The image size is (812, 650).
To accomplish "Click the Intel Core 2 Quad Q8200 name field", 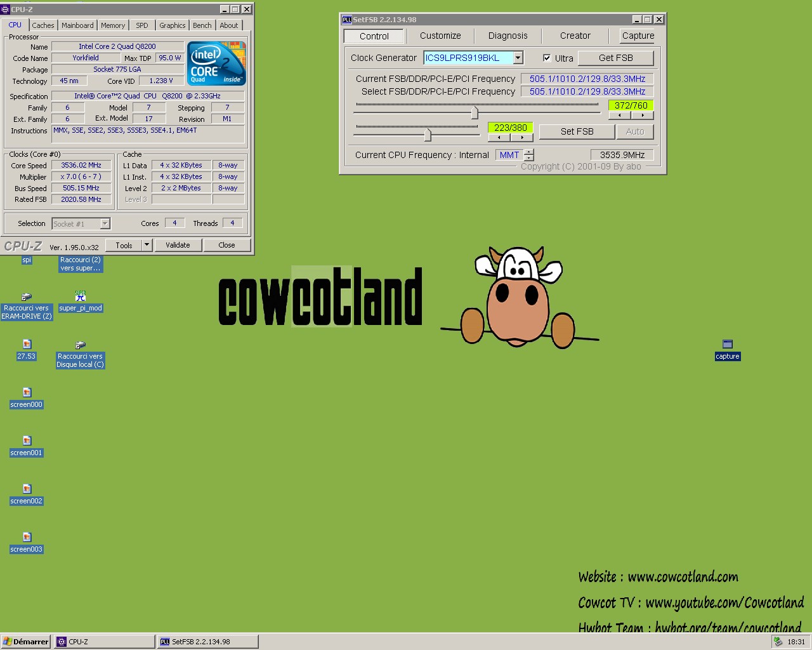I will (x=117, y=46).
